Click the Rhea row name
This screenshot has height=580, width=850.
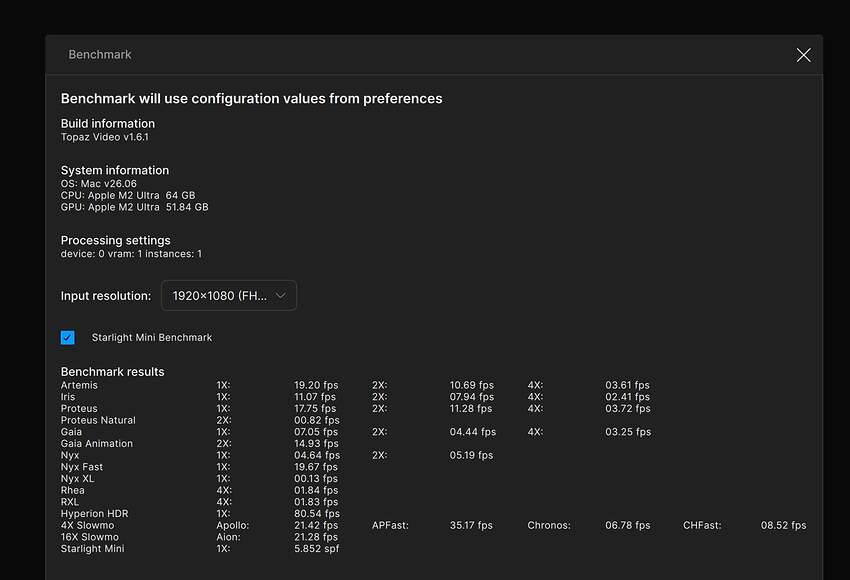(x=73, y=490)
